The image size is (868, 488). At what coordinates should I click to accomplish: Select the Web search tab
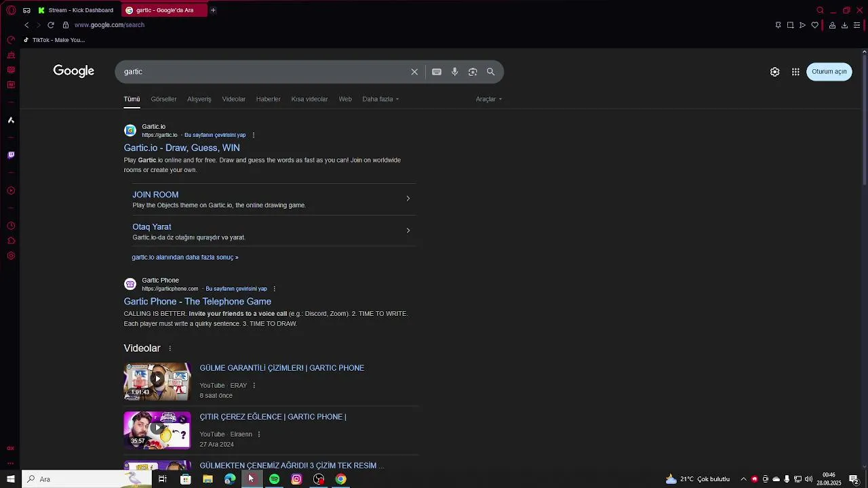tap(345, 99)
